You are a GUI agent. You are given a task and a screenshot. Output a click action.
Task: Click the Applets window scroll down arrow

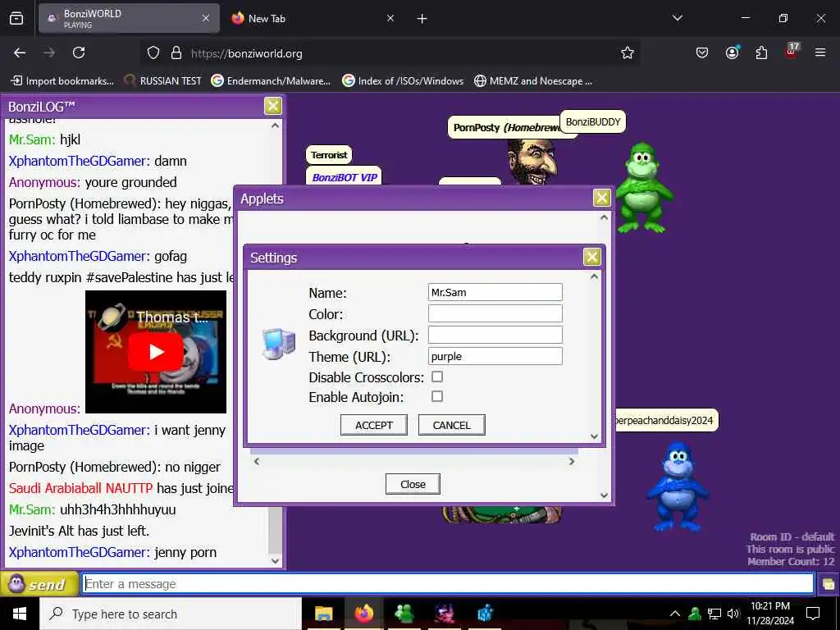tap(605, 495)
